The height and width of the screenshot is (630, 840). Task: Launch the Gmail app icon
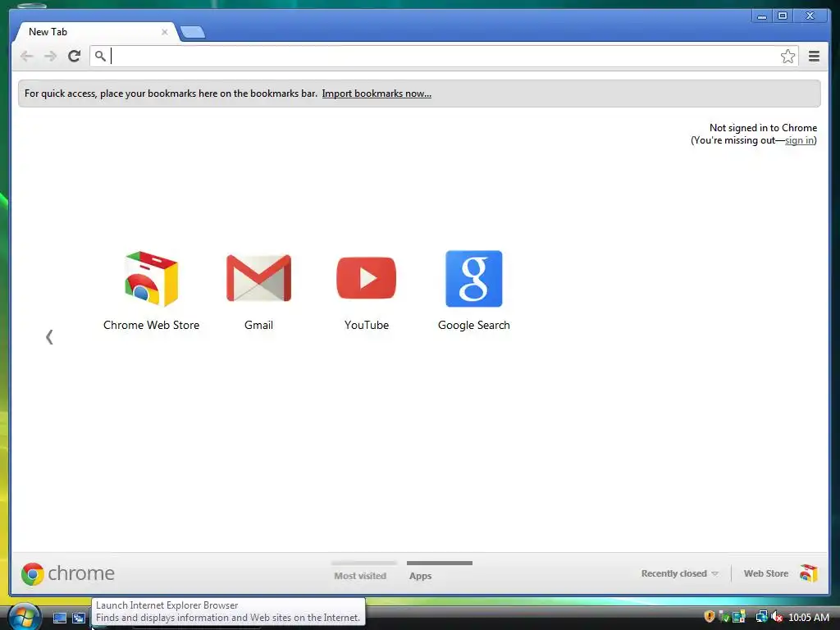pyautogui.click(x=258, y=278)
